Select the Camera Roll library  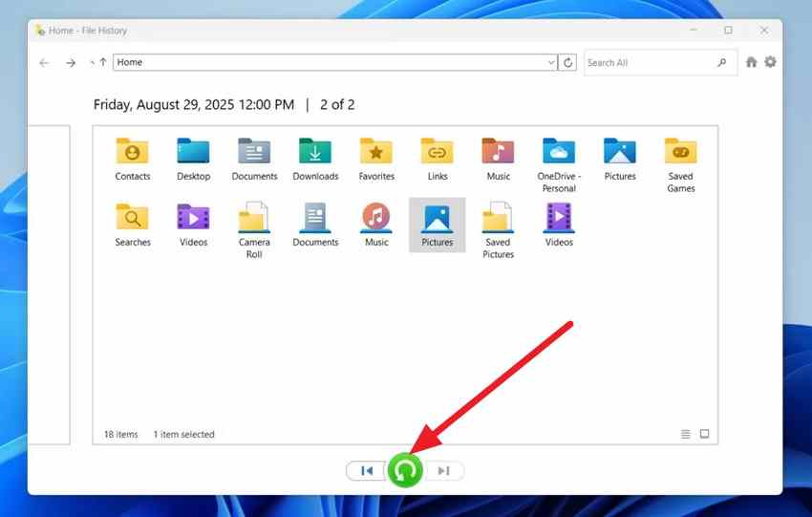click(x=254, y=231)
